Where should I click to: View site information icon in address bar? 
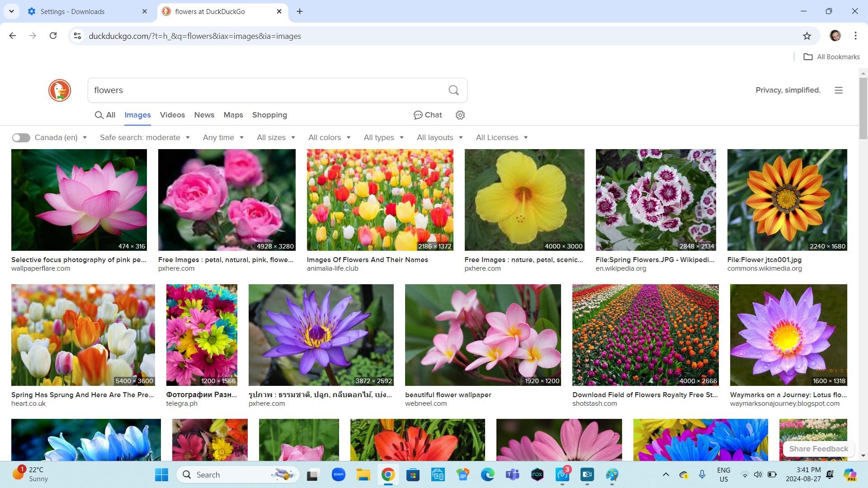[x=77, y=36]
